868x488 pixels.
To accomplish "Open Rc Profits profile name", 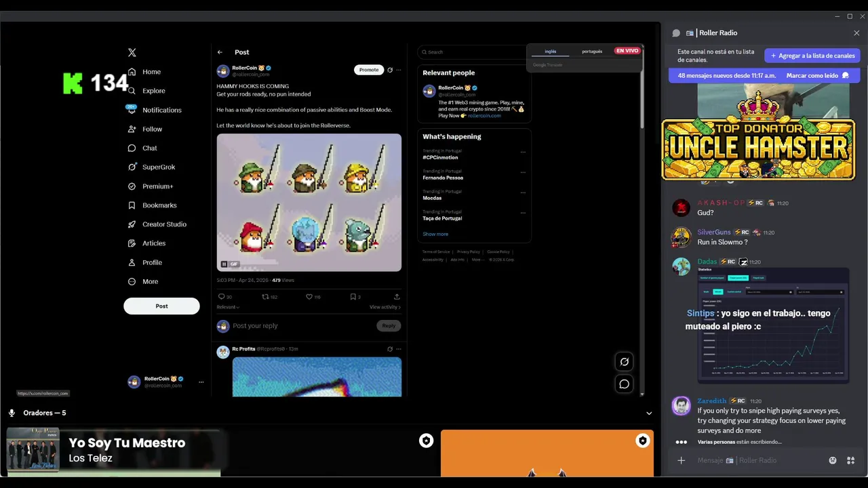I will pyautogui.click(x=243, y=349).
